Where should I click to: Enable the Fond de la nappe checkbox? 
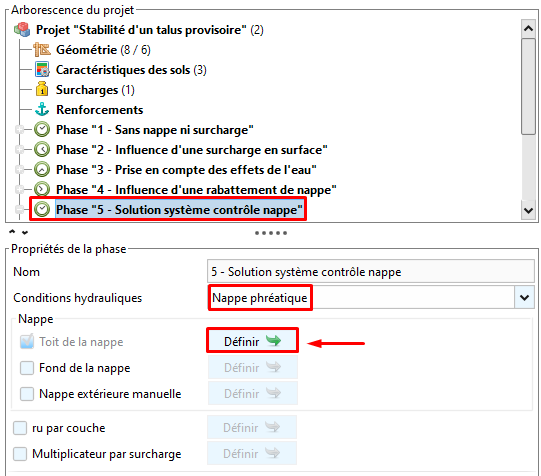(x=27, y=368)
